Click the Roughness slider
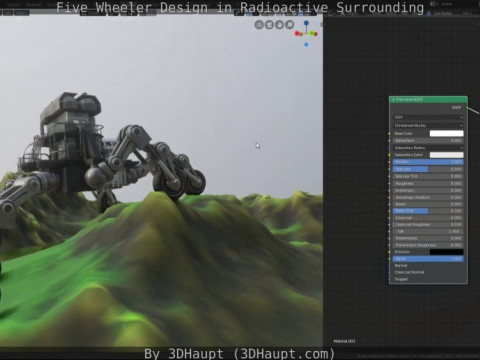Screen dimensions: 480x360 pos(428,183)
